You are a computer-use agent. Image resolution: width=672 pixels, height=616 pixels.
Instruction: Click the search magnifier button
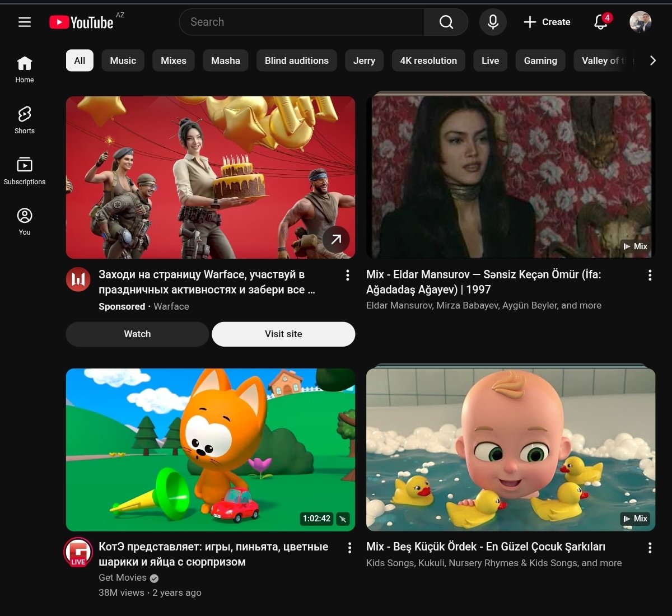446,22
